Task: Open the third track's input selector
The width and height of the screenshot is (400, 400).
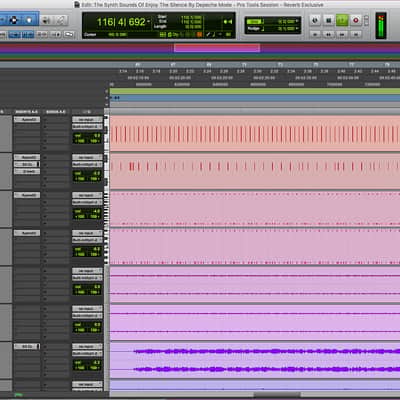Action: tap(87, 195)
